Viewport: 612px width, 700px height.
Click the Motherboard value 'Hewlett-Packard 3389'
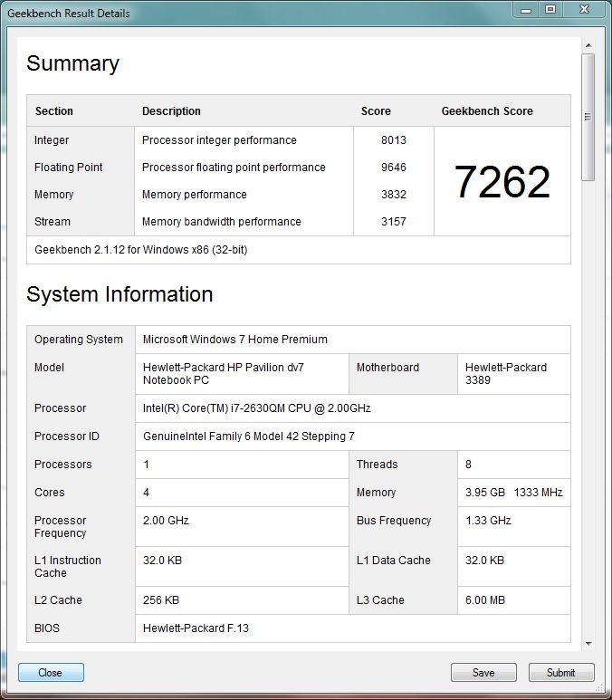506,374
